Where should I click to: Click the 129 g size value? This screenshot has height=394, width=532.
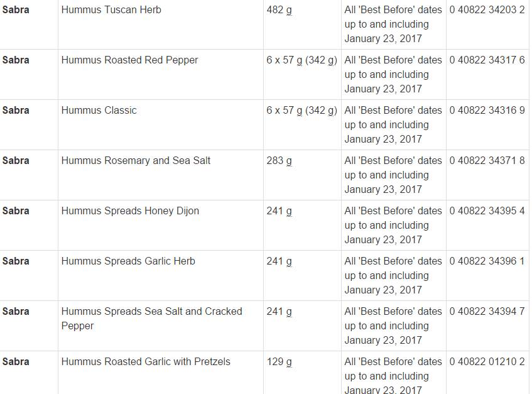click(279, 362)
